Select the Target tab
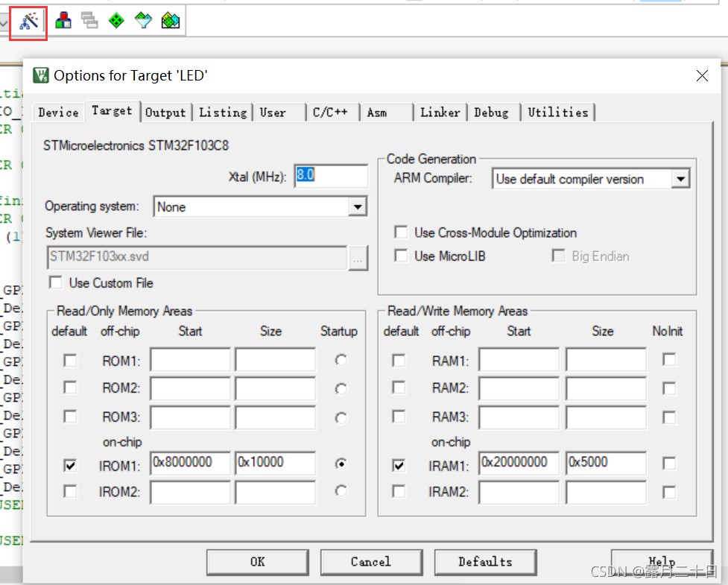 pos(112,111)
